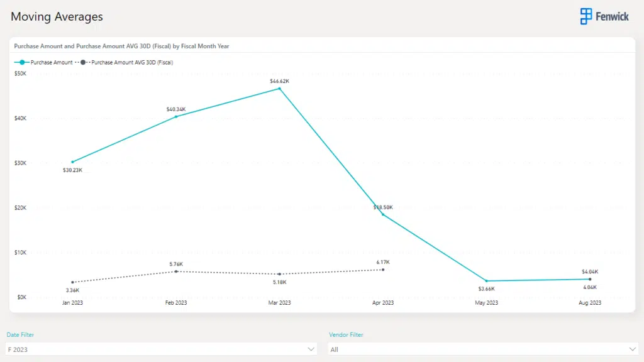The image size is (644, 362).
Task: Click the gray AVG 30D legend marker
Action: [83, 62]
